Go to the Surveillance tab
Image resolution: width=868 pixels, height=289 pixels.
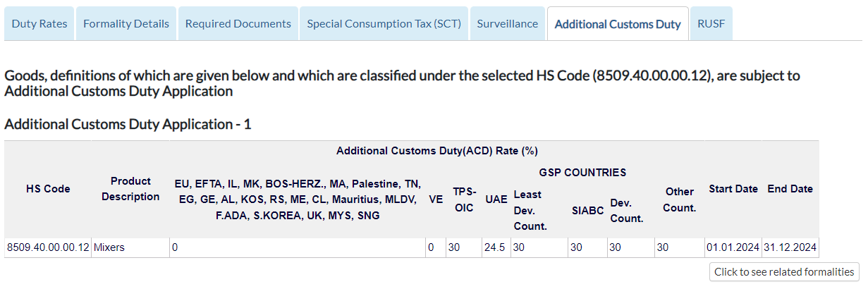point(508,24)
